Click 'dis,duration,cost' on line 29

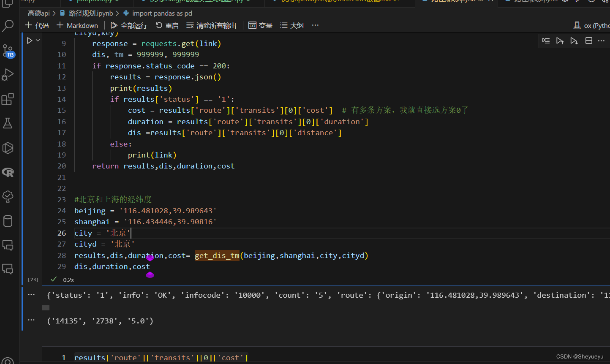tap(112, 266)
